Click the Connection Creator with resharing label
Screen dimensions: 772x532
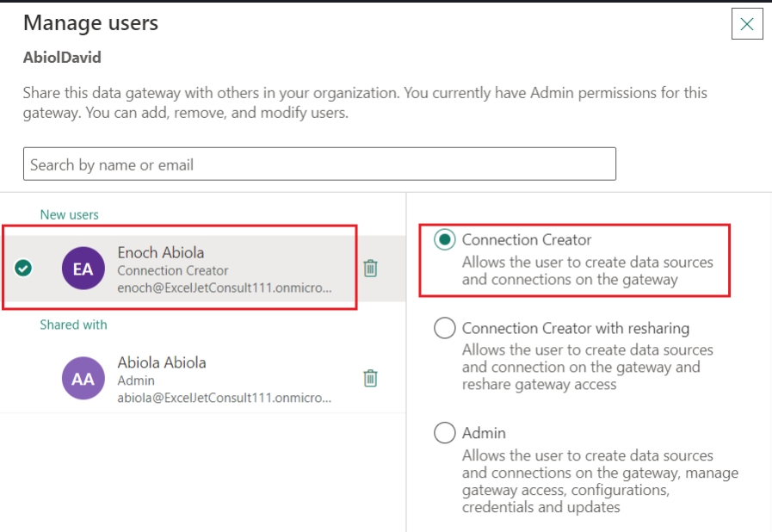click(575, 328)
